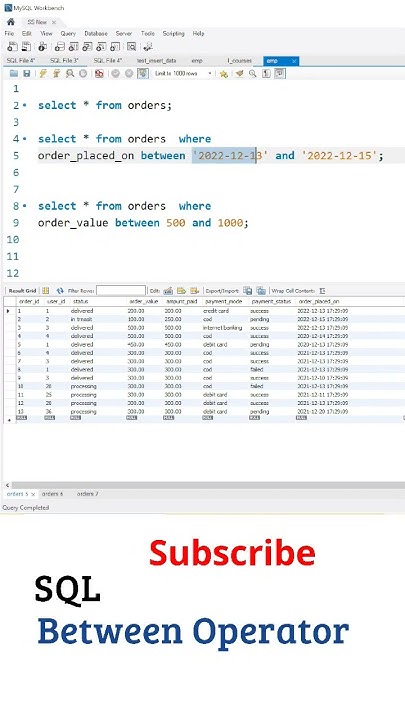
Task: Click the new SQL tab icon
Action: click(12, 46)
